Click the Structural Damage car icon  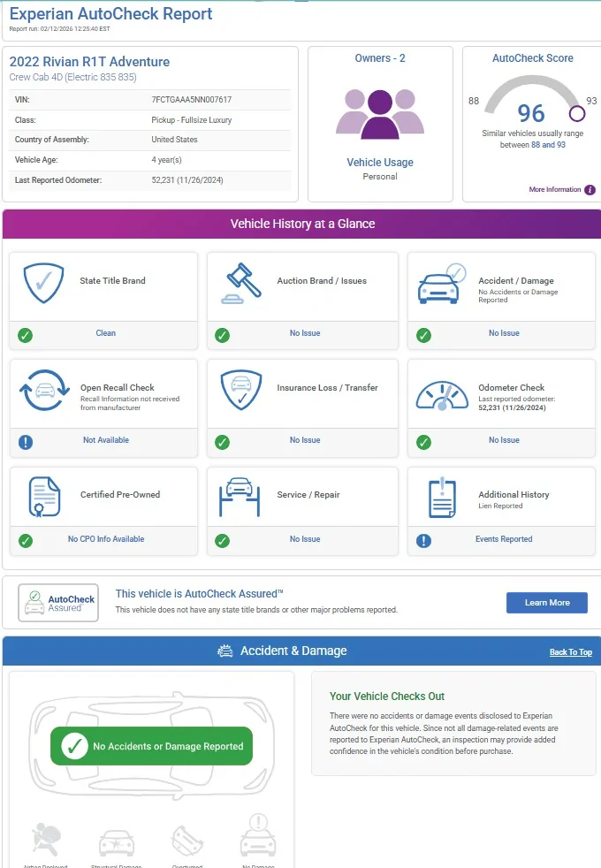point(116,842)
